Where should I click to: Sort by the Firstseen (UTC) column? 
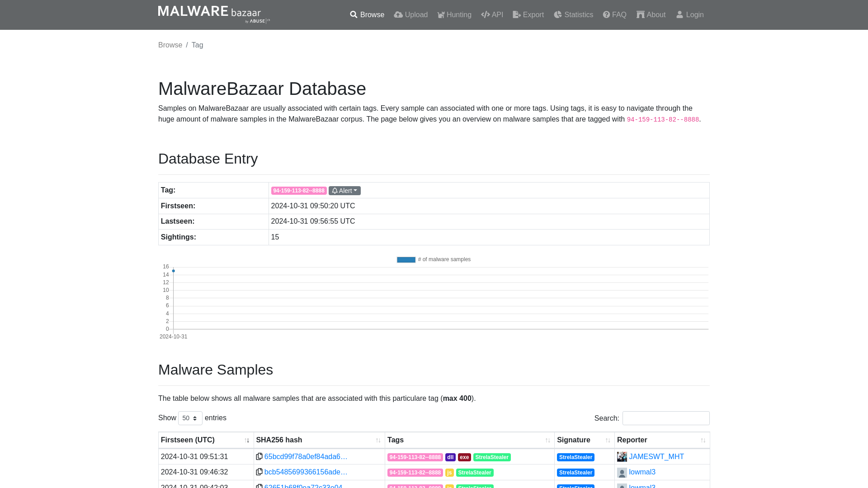(x=206, y=440)
